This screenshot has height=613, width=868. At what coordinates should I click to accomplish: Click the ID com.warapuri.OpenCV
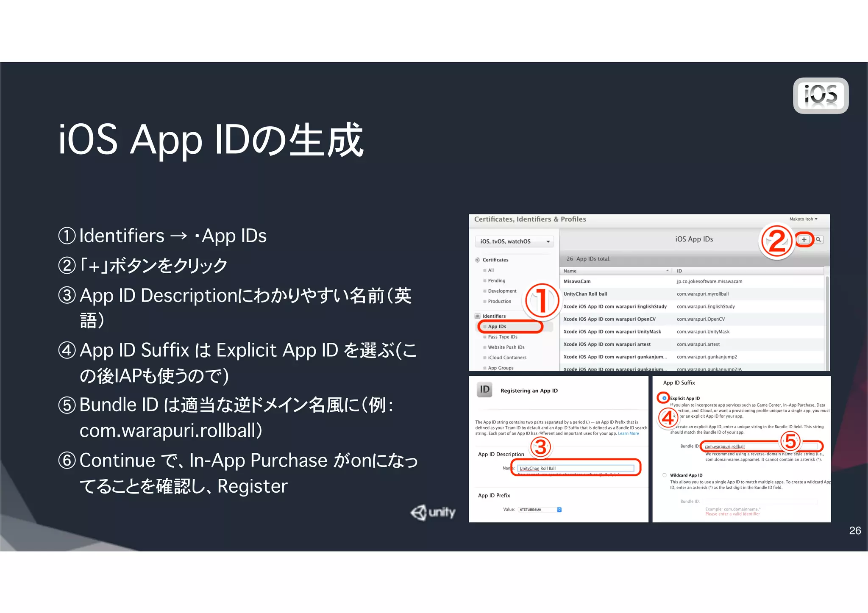pyautogui.click(x=701, y=319)
